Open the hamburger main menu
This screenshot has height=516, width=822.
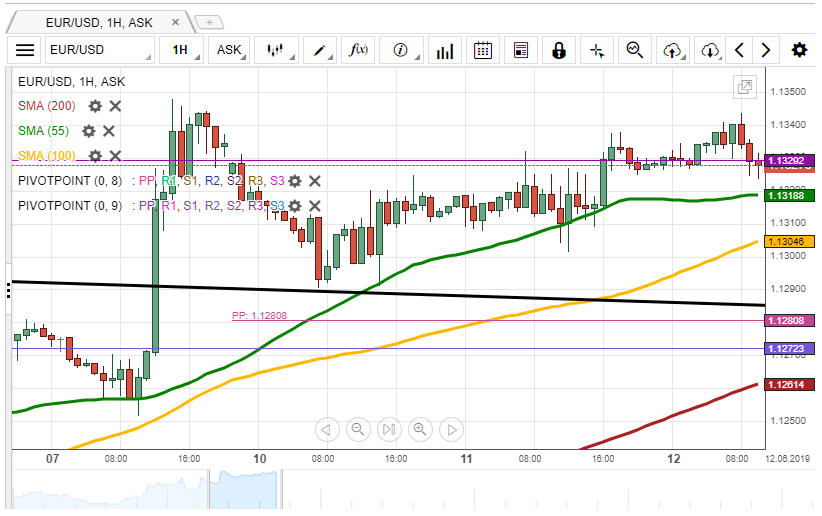25,50
